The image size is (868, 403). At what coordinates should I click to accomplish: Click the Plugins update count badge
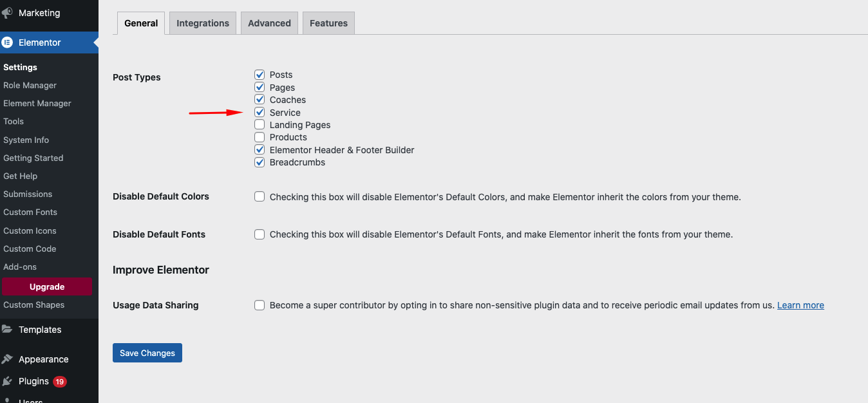pos(60,382)
